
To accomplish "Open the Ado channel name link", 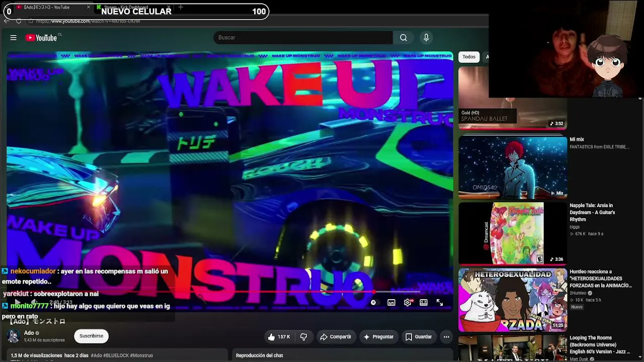I will pos(29,333).
